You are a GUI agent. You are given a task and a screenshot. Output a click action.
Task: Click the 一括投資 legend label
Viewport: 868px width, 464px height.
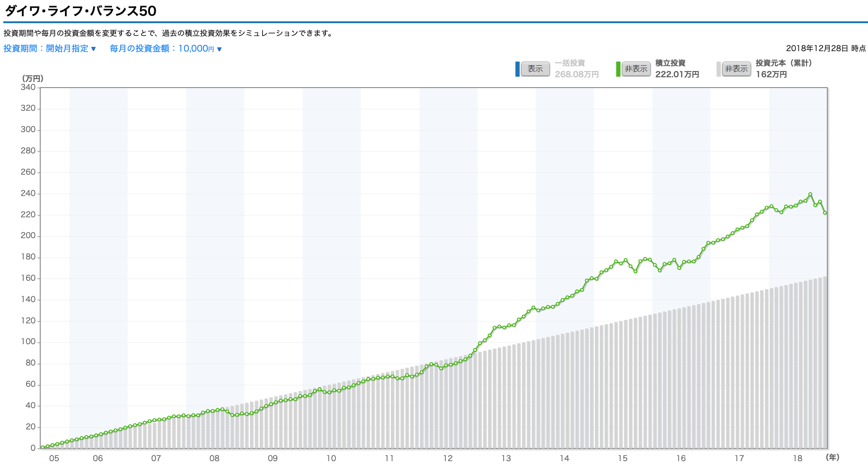pyautogui.click(x=570, y=63)
